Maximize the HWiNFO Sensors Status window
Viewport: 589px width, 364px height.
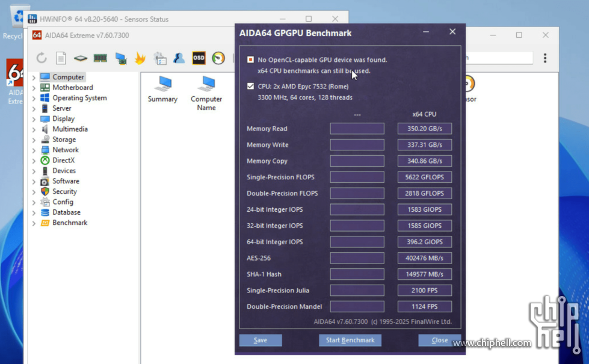[x=309, y=19]
